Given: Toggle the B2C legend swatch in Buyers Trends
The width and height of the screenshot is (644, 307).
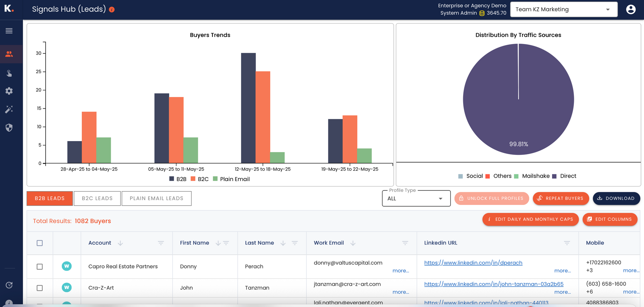Looking at the screenshot, I should (x=193, y=179).
